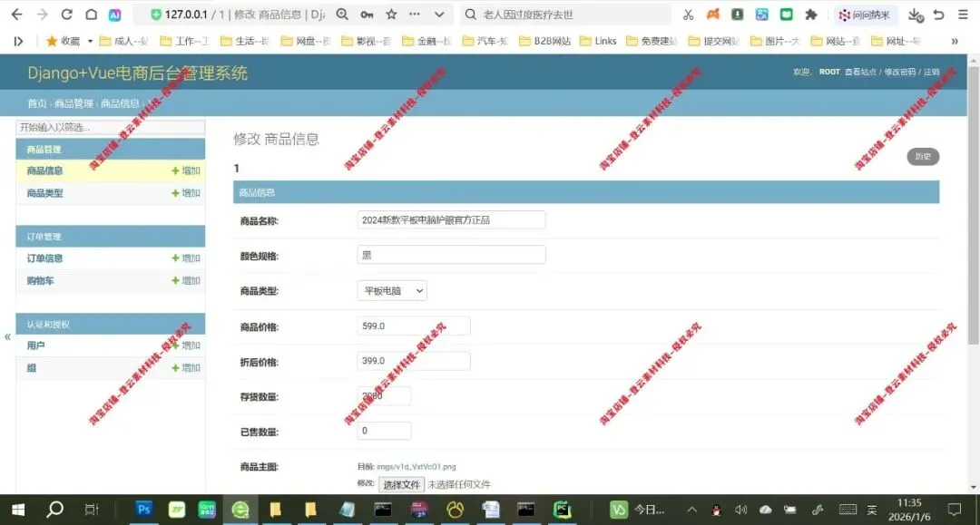Open the address bar more options dots
This screenshot has width=980, height=525.
click(x=415, y=14)
